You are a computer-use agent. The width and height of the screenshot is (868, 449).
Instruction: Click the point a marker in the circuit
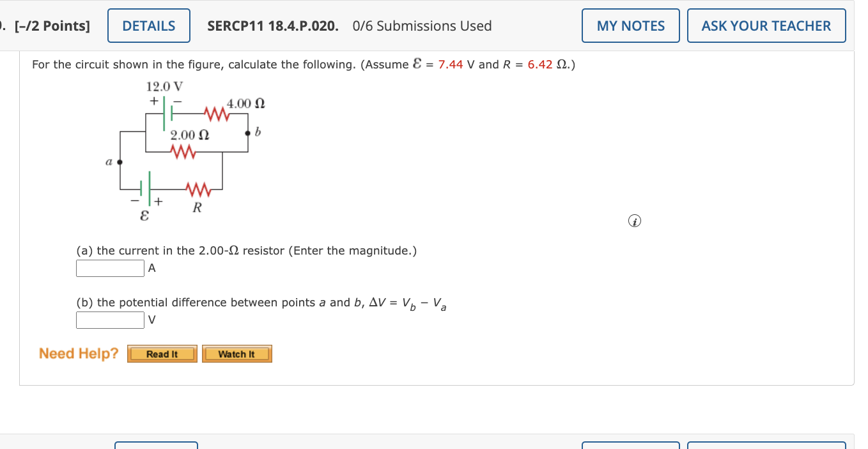pos(119,162)
